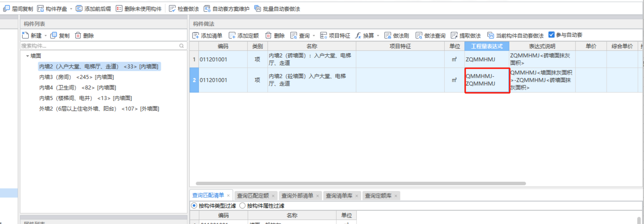Click the 层间复制 icon

coord(6,9)
